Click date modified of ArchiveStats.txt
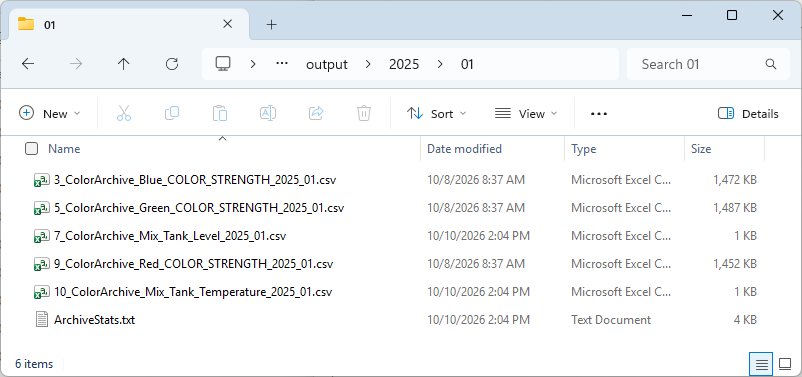802x377 pixels. point(478,320)
